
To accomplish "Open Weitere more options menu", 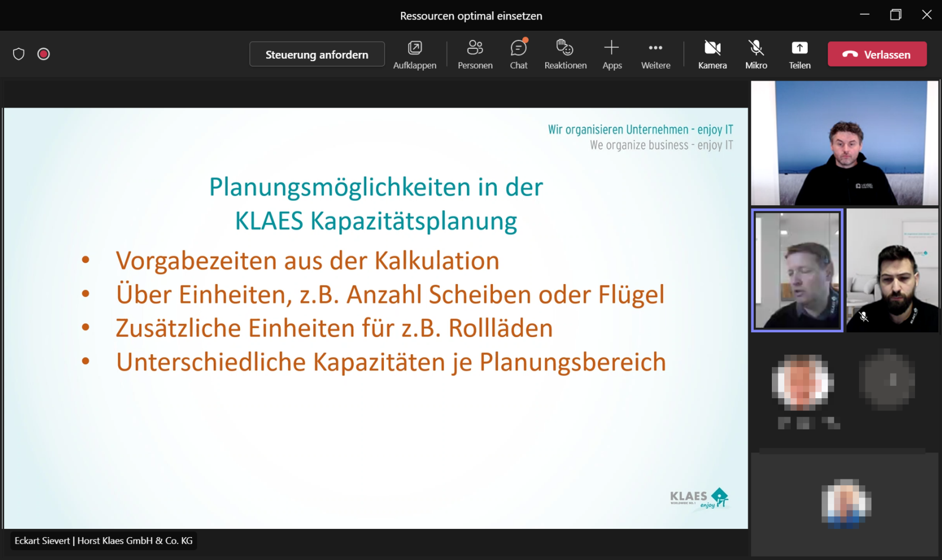I will (x=655, y=55).
